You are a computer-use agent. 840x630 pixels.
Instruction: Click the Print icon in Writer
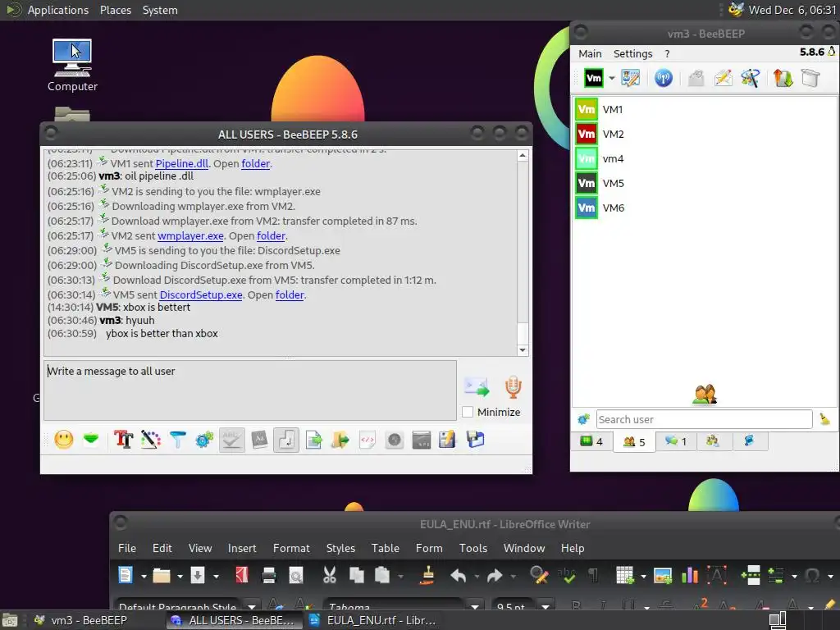click(269, 575)
